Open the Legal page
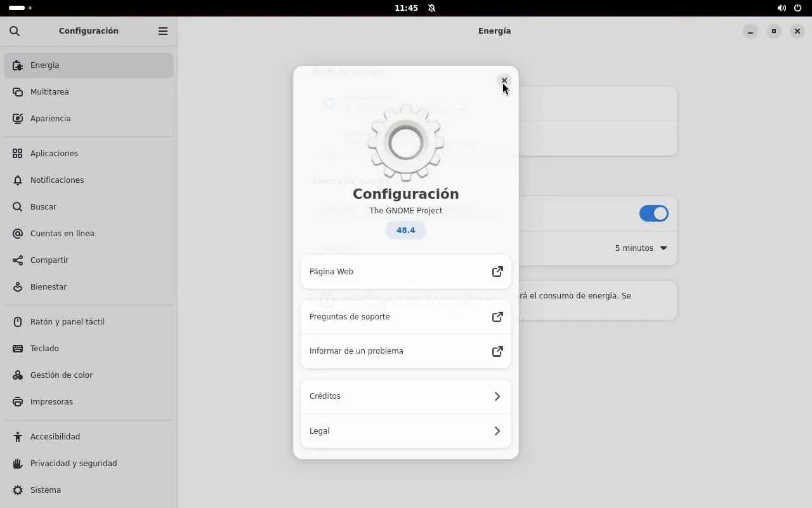 406,431
